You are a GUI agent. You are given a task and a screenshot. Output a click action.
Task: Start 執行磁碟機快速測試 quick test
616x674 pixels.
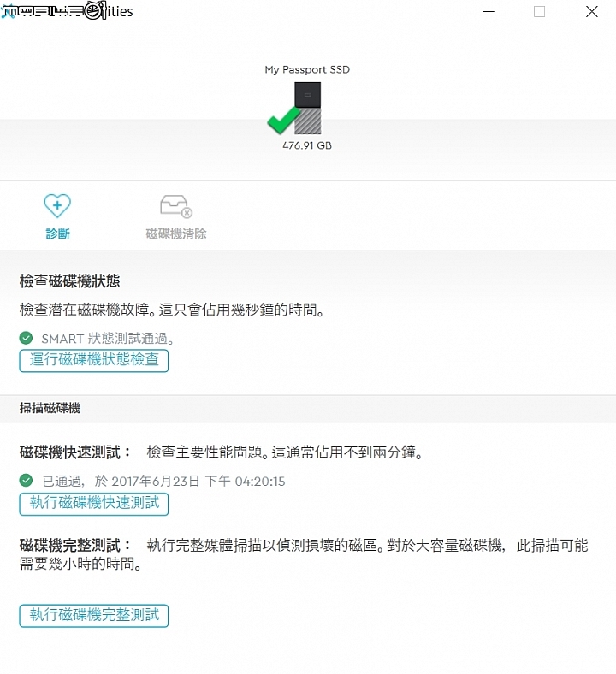pyautogui.click(x=94, y=504)
